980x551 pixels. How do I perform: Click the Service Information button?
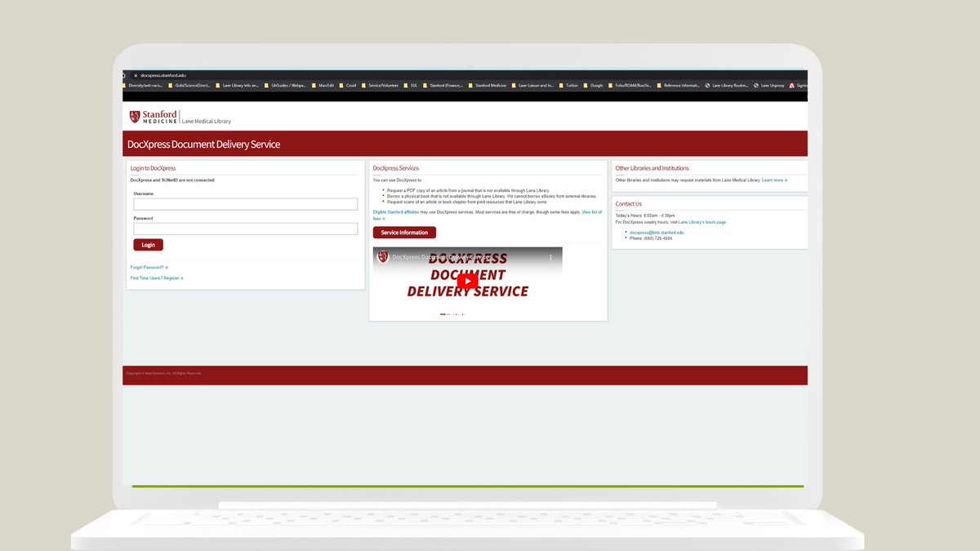[404, 233]
